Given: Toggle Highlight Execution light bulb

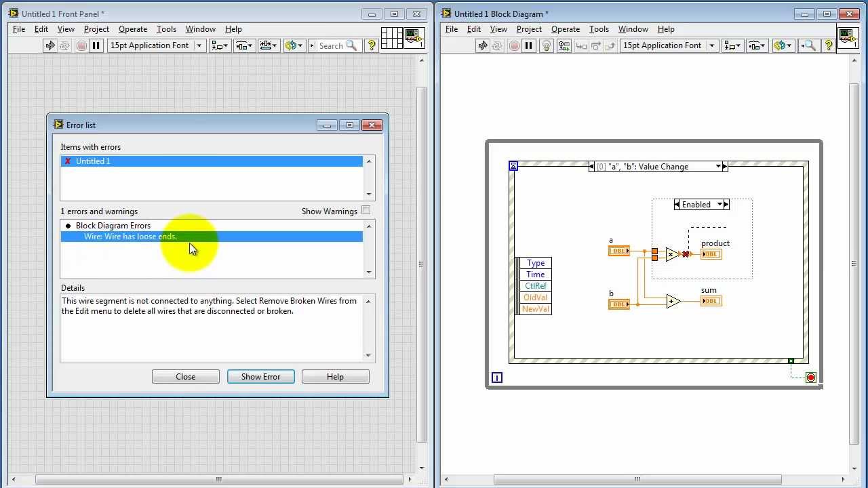Looking at the screenshot, I should pos(547,45).
